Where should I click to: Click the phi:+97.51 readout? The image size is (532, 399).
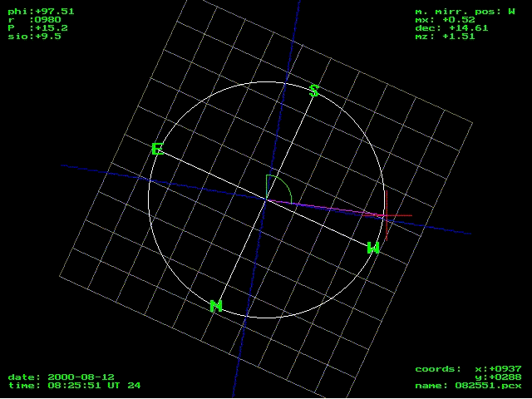coord(41,12)
